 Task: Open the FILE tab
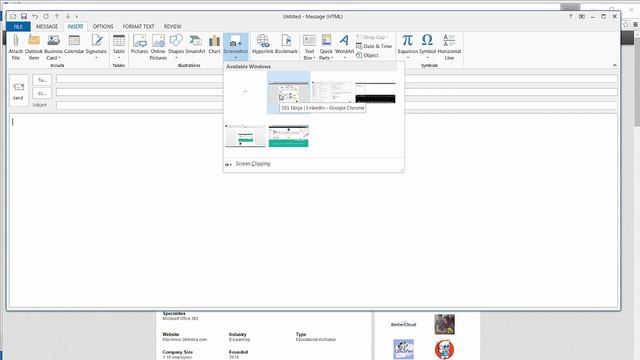pos(18,27)
